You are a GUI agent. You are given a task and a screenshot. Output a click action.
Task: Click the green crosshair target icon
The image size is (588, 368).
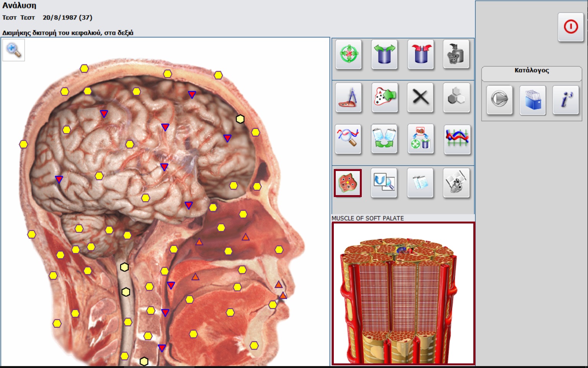tap(349, 54)
